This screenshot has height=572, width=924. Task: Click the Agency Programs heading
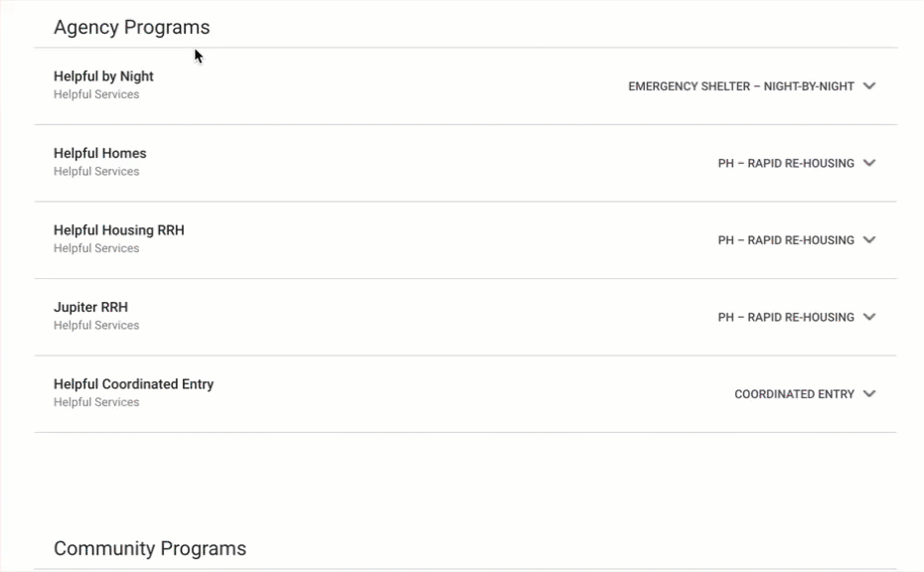131,28
